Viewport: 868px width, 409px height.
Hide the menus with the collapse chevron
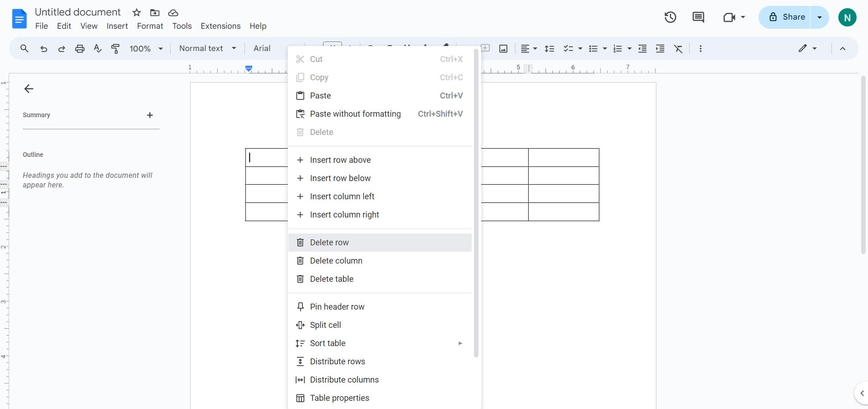(842, 49)
